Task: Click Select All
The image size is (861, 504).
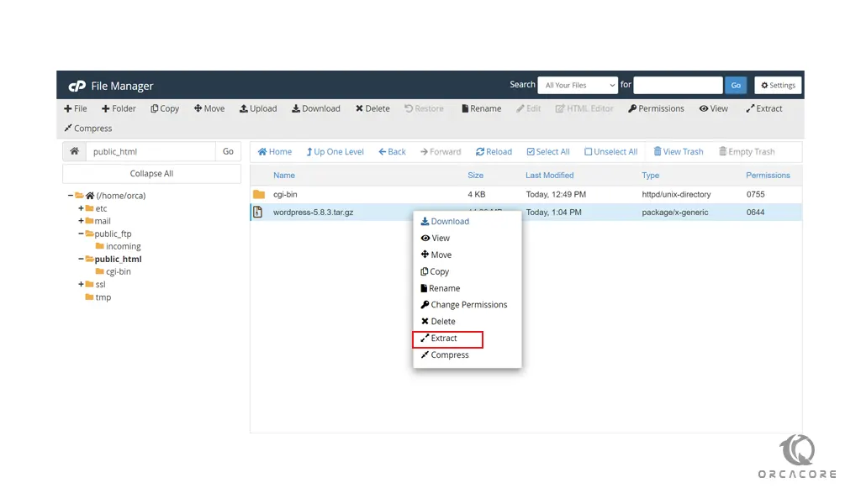Action: click(x=548, y=152)
